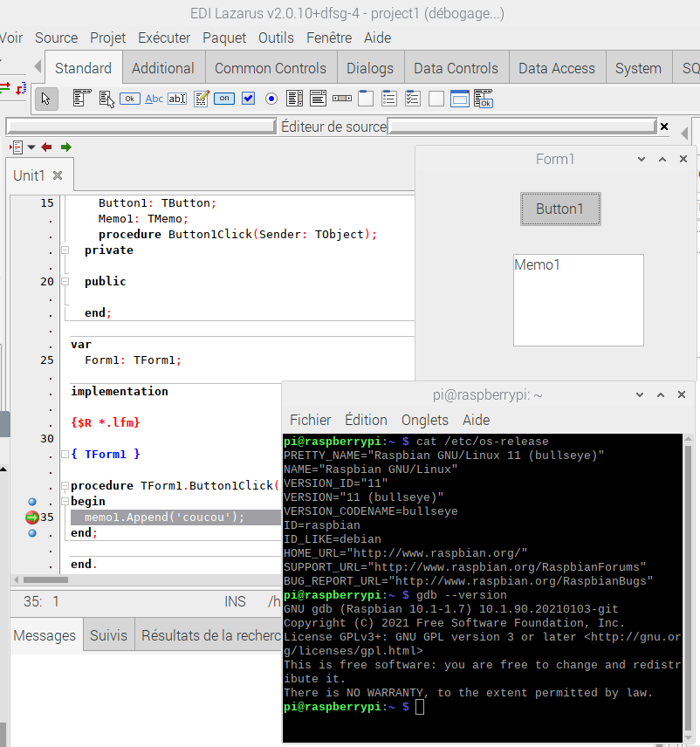Viewport: 700px width, 747px height.
Task: Toggle breakpoint dot on the end; line
Action: [x=32, y=533]
